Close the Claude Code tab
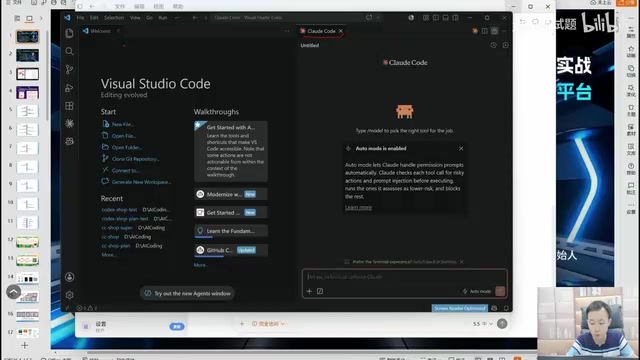This screenshot has width=640, height=360. (x=341, y=31)
